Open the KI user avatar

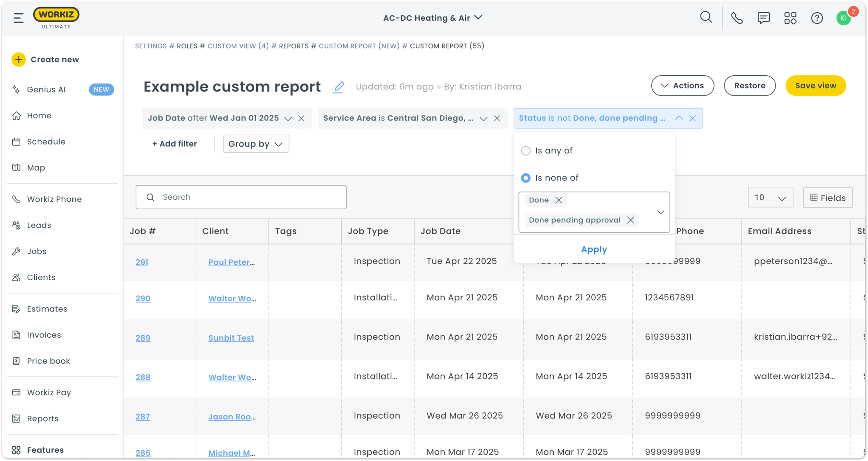click(844, 18)
